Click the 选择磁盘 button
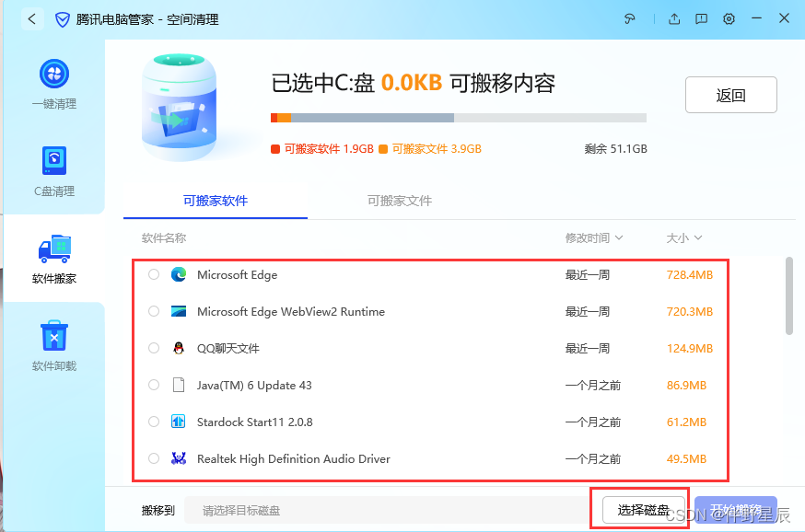The height and width of the screenshot is (532, 805). pyautogui.click(x=644, y=510)
